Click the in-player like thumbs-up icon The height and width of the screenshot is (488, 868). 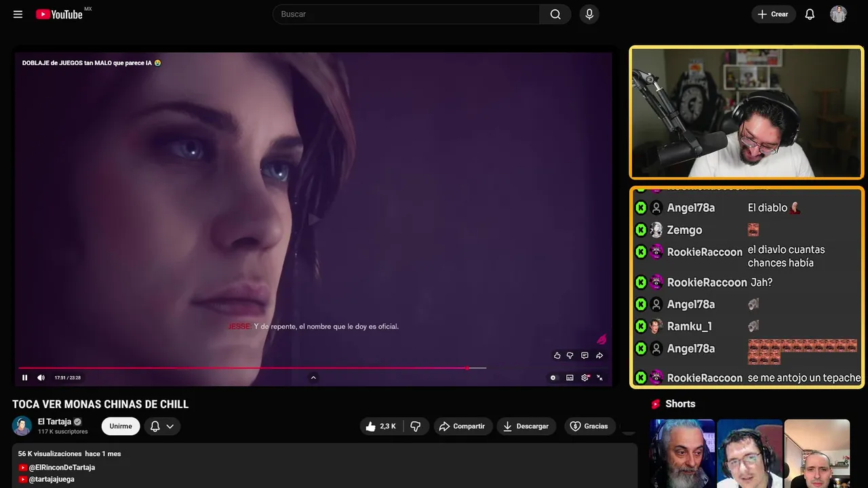[557, 355]
